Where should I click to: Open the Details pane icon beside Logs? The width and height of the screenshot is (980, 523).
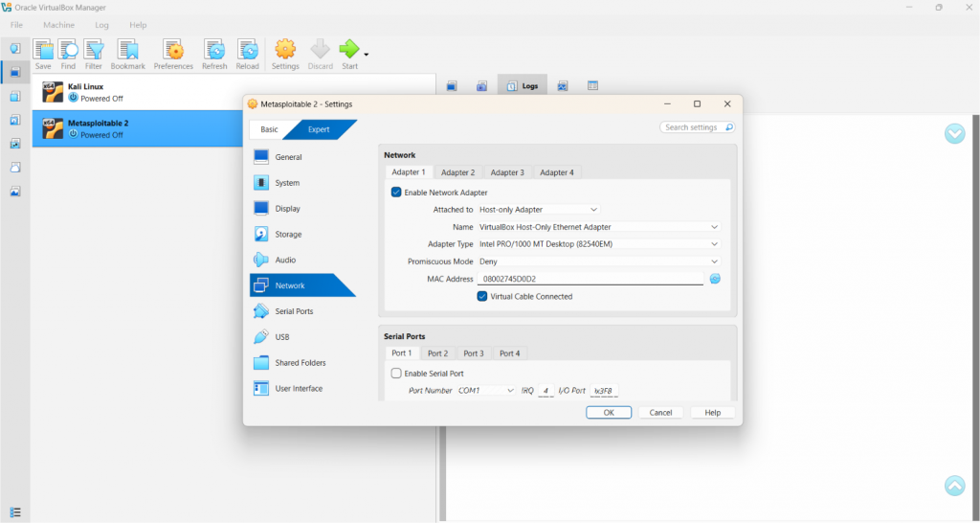[452, 85]
